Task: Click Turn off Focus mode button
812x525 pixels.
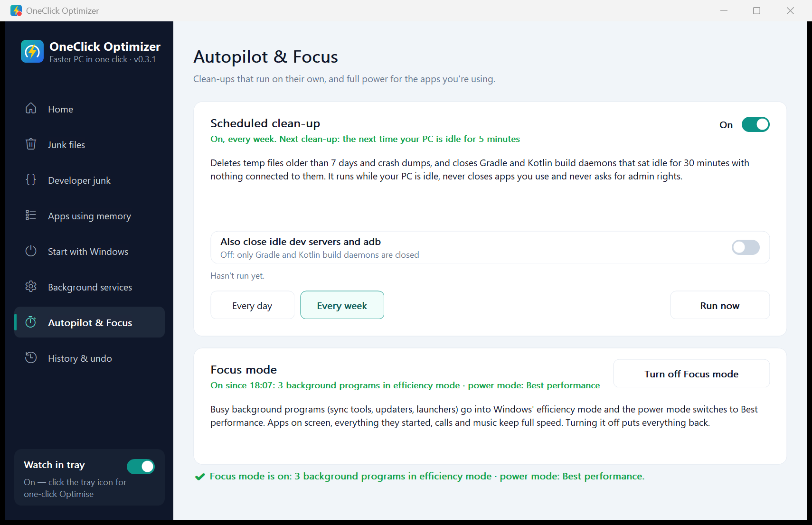Action: pyautogui.click(x=691, y=374)
